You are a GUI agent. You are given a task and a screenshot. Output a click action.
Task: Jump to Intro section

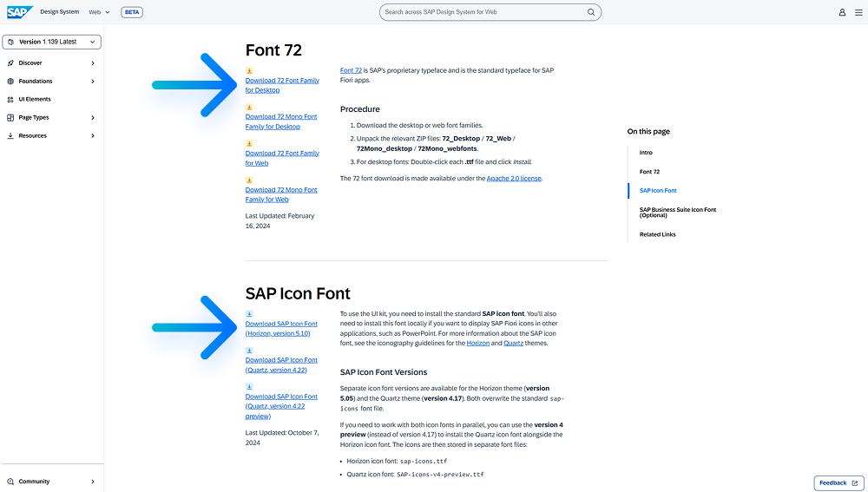(646, 152)
